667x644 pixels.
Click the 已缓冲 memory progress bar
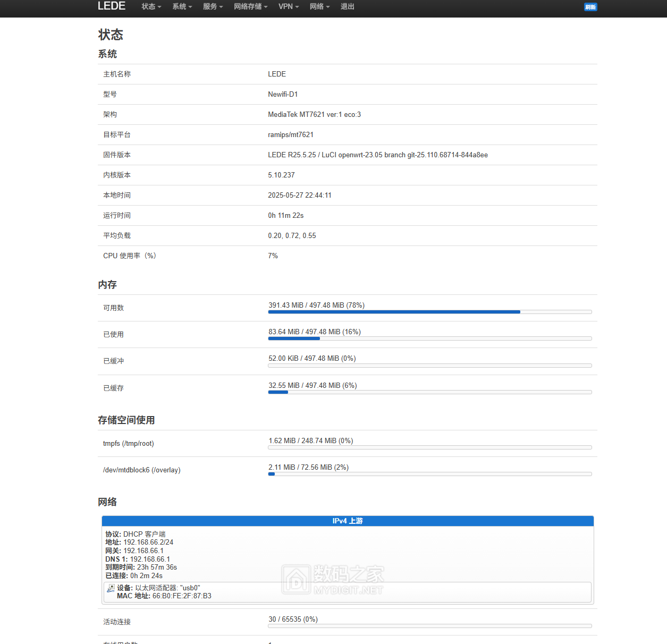click(x=430, y=366)
